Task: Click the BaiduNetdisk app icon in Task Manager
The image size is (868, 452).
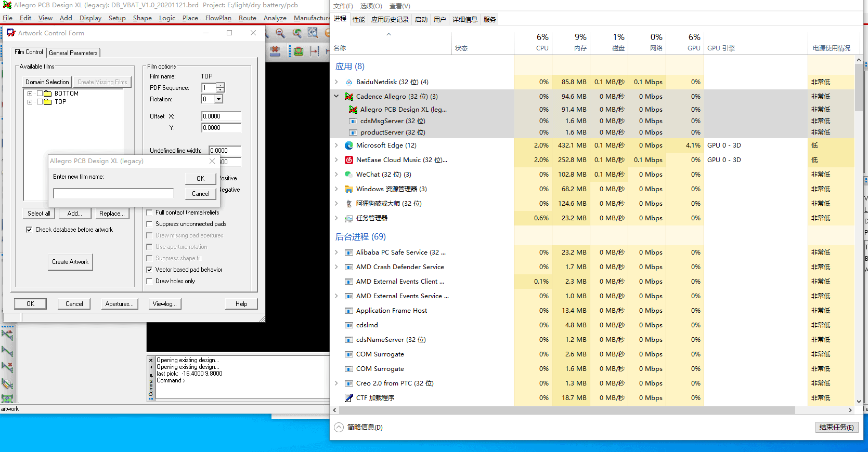Action: [349, 82]
